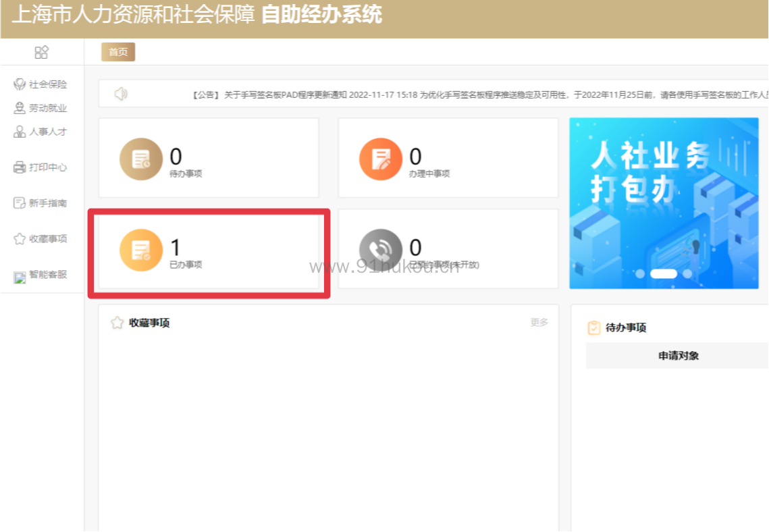Click 更多 in the 收藏事项 panel
769x532 pixels.
tap(539, 323)
